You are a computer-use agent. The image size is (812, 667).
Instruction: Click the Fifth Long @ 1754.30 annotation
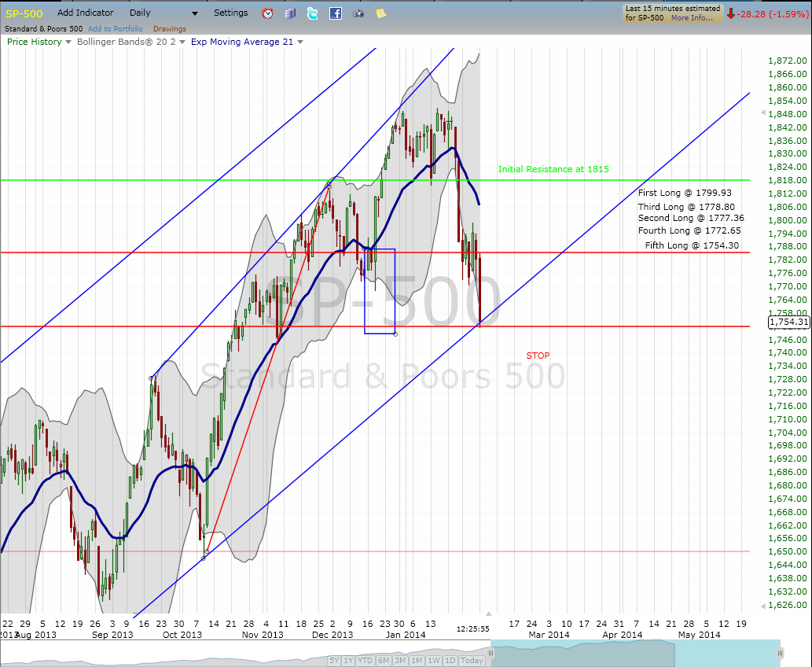coord(692,245)
